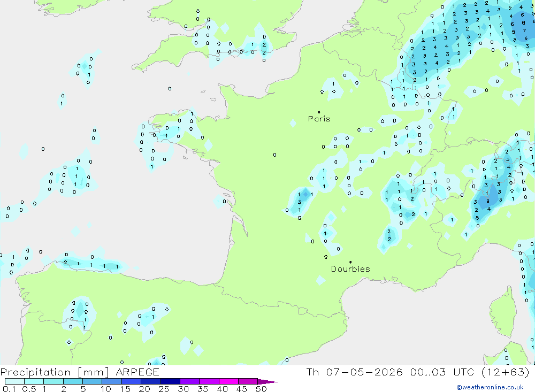
Task: Click the over-50 mm legend arrow tip
Action: pos(268,381)
